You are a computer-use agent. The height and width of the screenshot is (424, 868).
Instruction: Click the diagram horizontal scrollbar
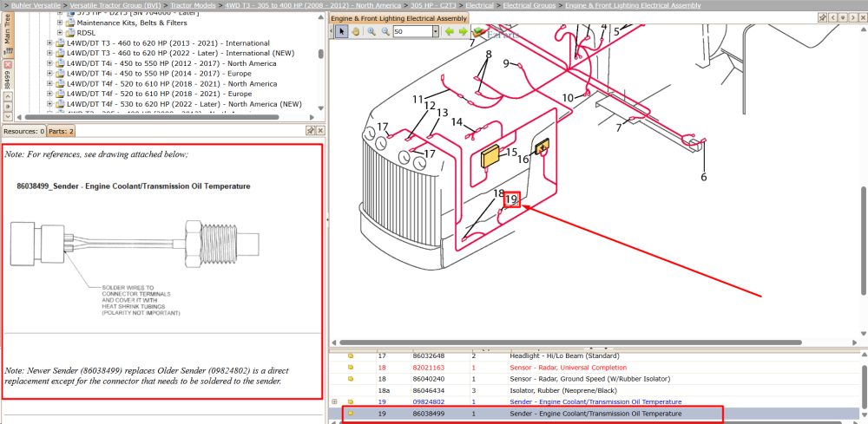pyautogui.click(x=570, y=342)
